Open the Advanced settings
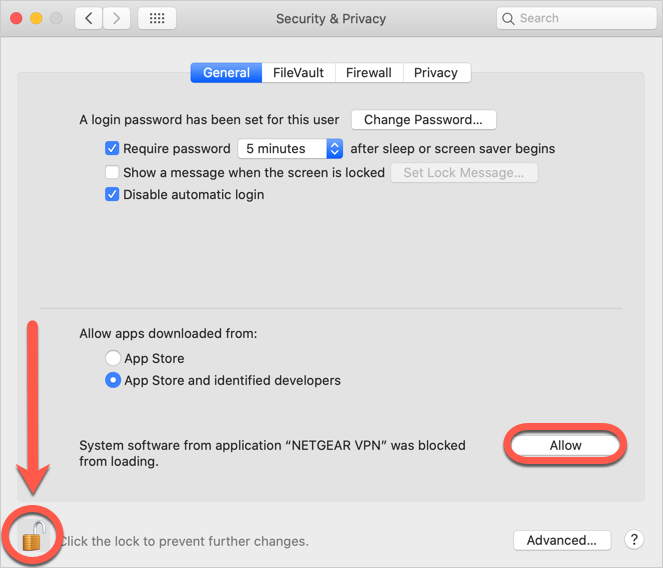663x568 pixels. (x=562, y=540)
